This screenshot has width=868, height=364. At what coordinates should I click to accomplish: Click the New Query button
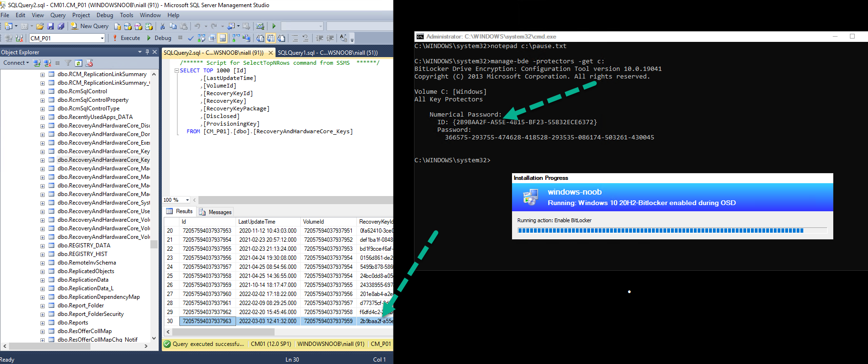[x=90, y=26]
